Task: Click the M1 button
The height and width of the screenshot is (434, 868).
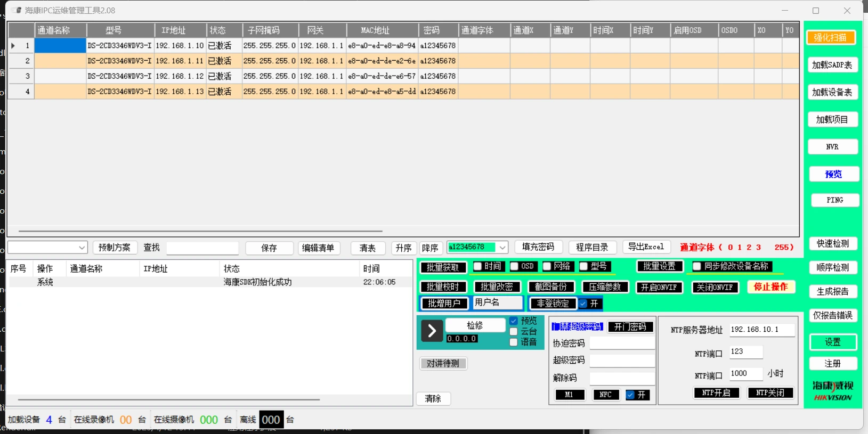Action: coord(570,395)
